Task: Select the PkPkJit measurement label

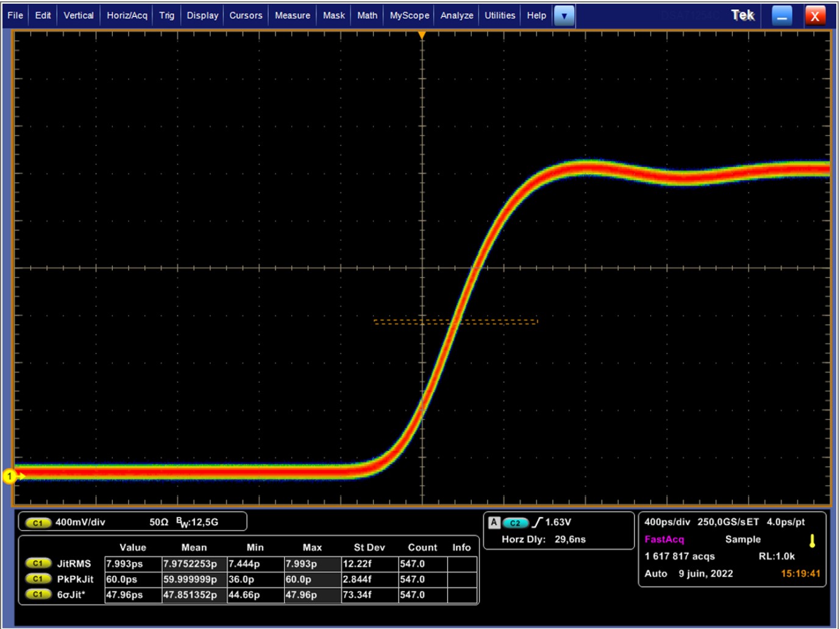Action: click(x=75, y=579)
